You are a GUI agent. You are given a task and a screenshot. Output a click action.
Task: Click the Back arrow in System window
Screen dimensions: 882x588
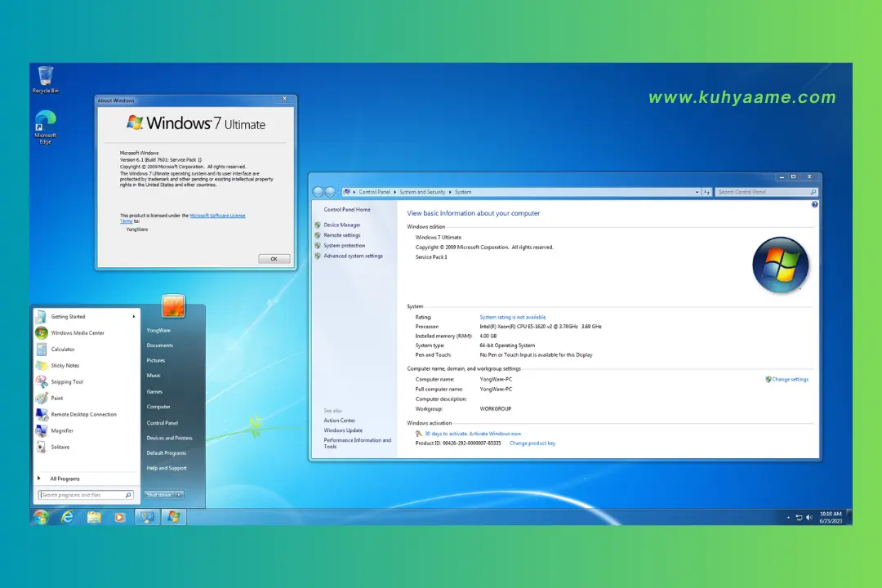tap(318, 192)
